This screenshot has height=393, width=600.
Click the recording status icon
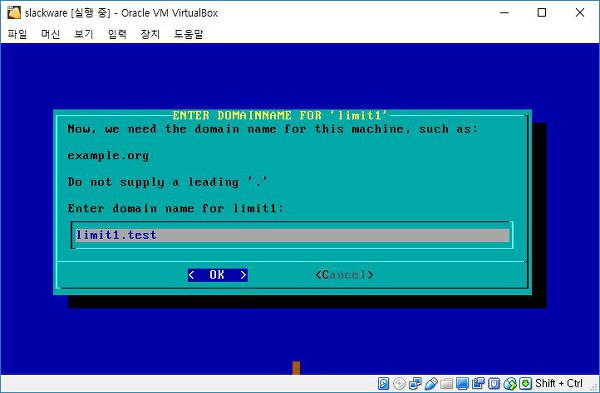pos(478,383)
